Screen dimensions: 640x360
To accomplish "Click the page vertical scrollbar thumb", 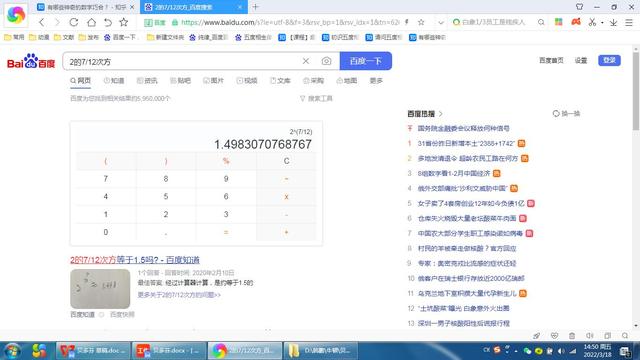I will point(636,91).
